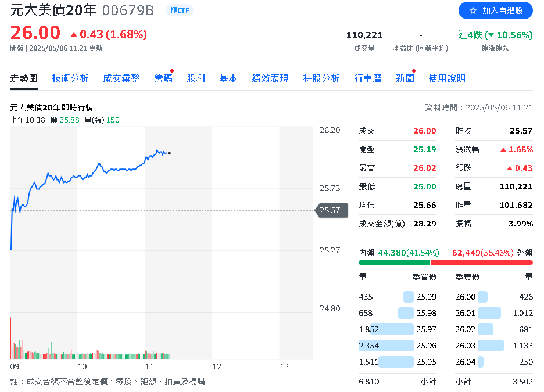Click bid price 25.96
Image resolution: width=544 pixels, height=392 pixels.
point(427,346)
